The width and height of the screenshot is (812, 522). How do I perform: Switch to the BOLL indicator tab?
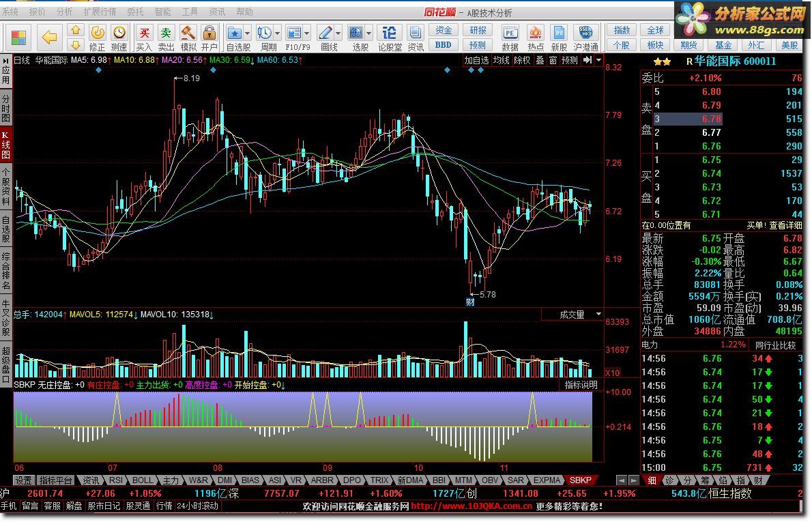point(143,480)
